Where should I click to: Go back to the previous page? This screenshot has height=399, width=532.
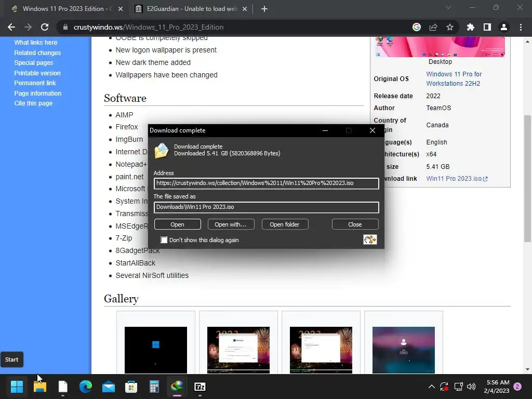[x=11, y=27]
